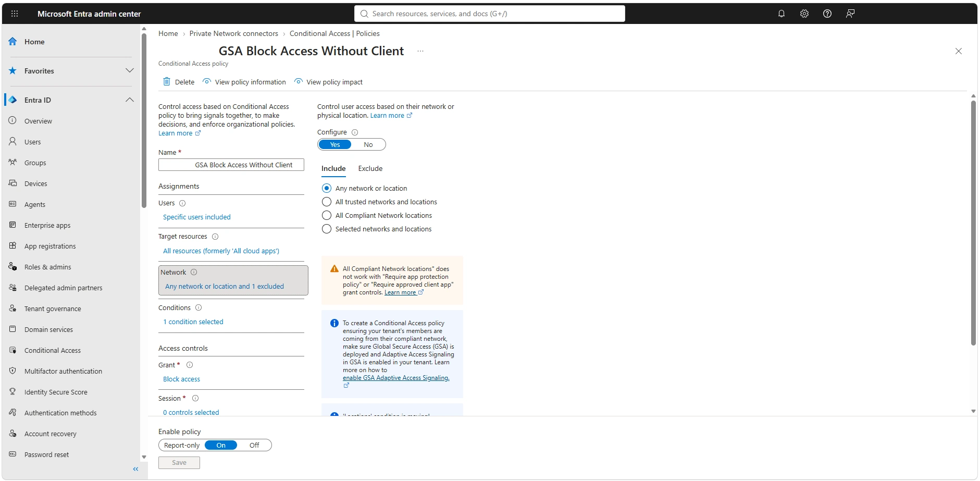Click the Tenant governance icon

click(x=13, y=309)
